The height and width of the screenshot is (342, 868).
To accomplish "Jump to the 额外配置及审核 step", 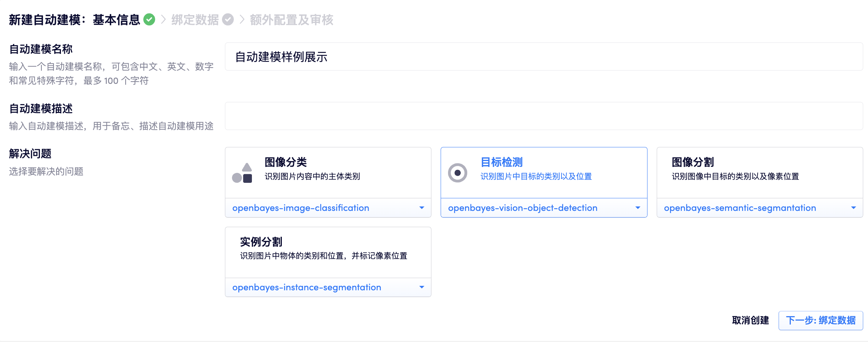I will 291,20.
